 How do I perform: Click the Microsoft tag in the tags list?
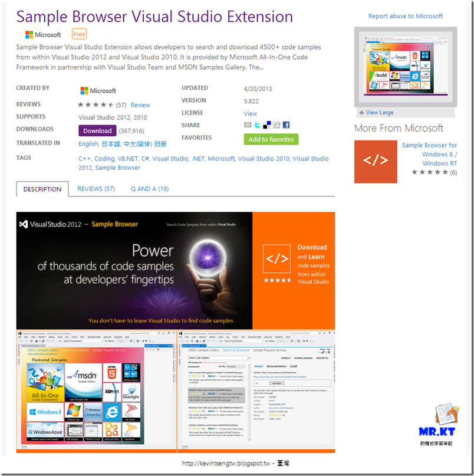(221, 159)
